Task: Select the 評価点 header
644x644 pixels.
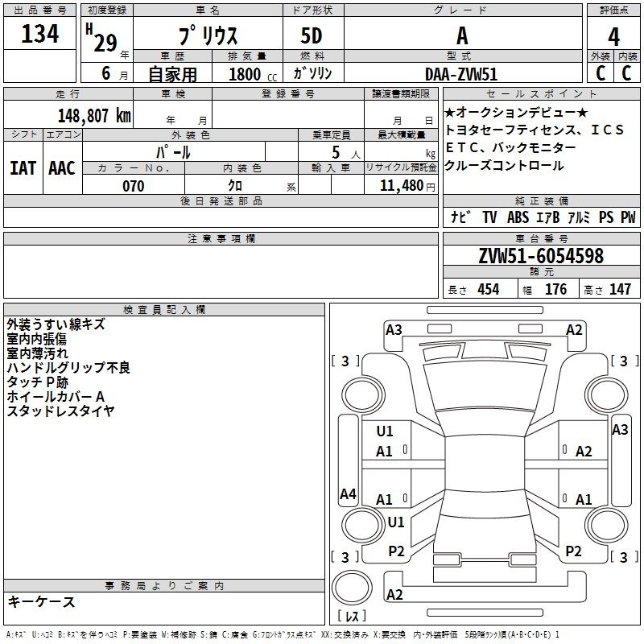Action: tap(614, 10)
